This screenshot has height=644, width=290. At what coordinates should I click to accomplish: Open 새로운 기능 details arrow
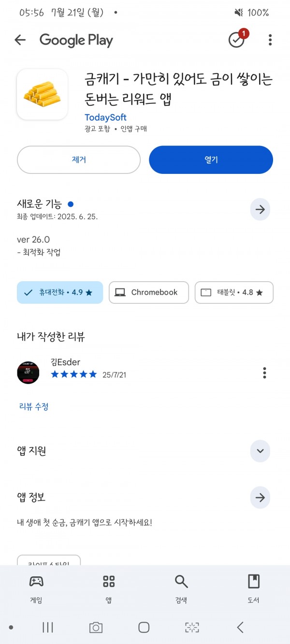pos(260,209)
